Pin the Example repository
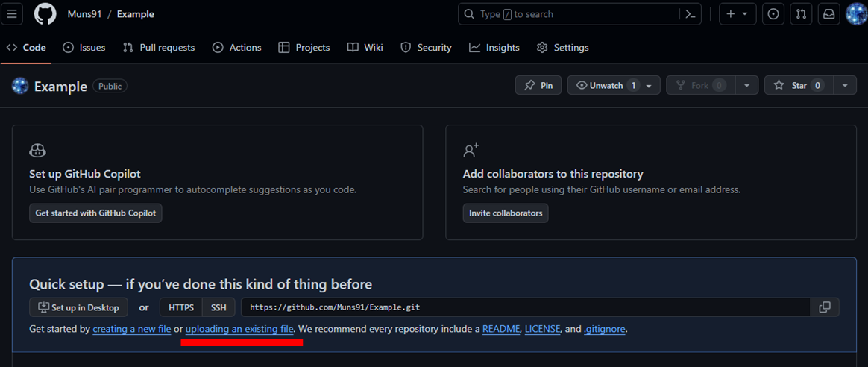 pyautogui.click(x=538, y=85)
